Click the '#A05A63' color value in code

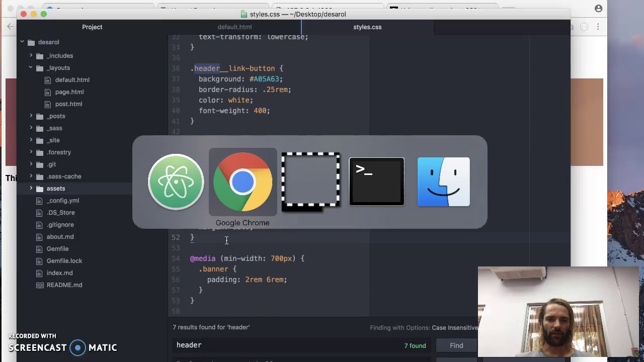264,79
